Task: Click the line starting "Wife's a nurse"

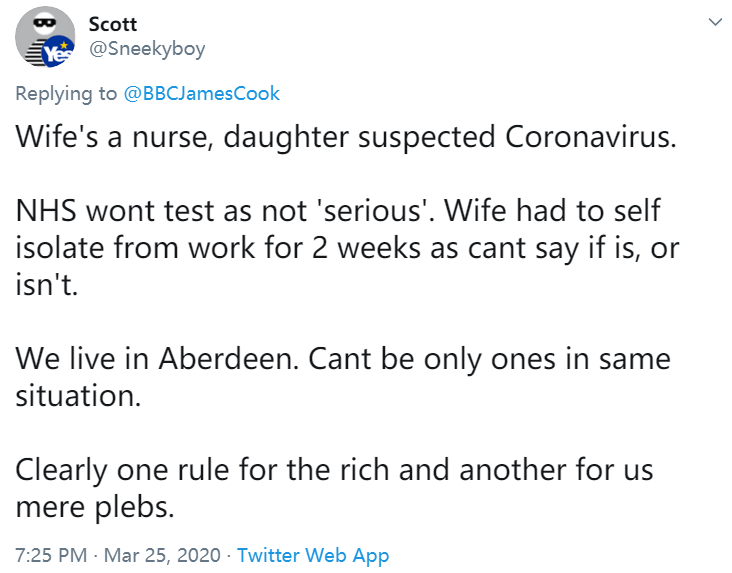Action: pyautogui.click(x=345, y=137)
